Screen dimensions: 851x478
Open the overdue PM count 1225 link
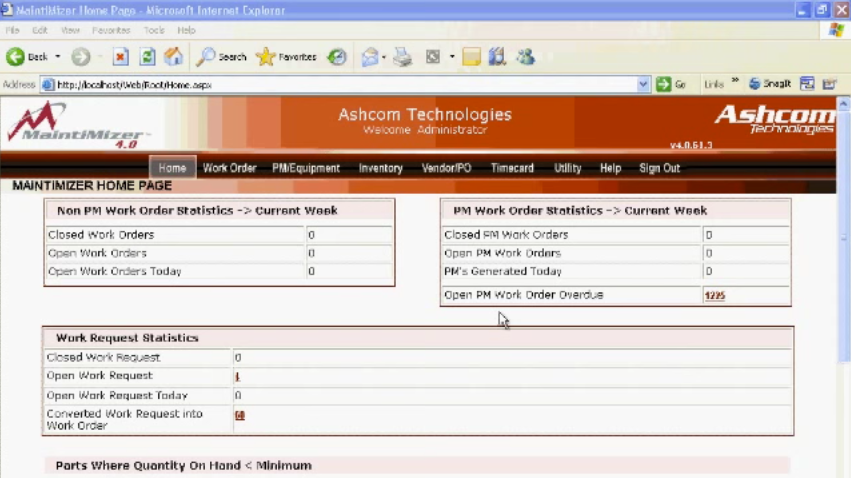click(715, 295)
